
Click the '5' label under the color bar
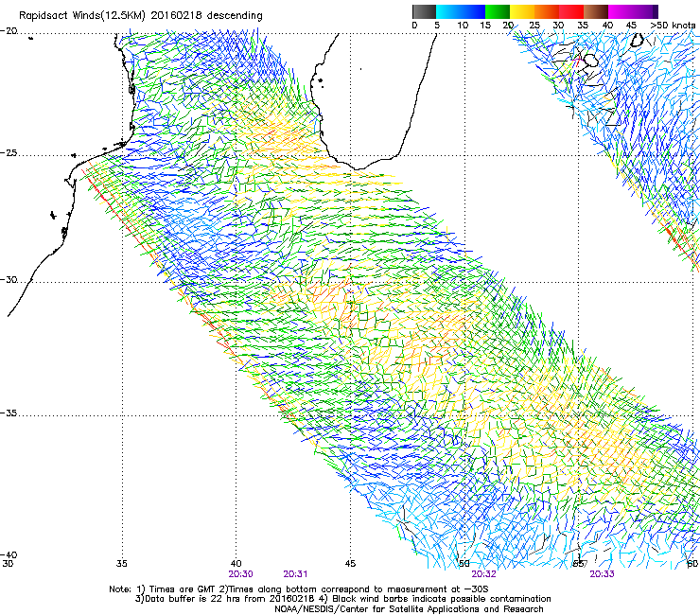click(x=437, y=26)
